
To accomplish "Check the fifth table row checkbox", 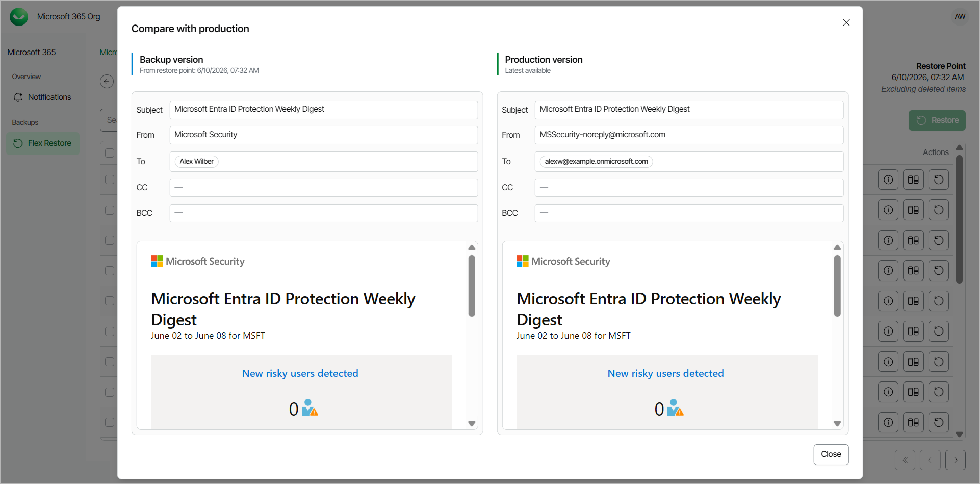I will pos(110,301).
